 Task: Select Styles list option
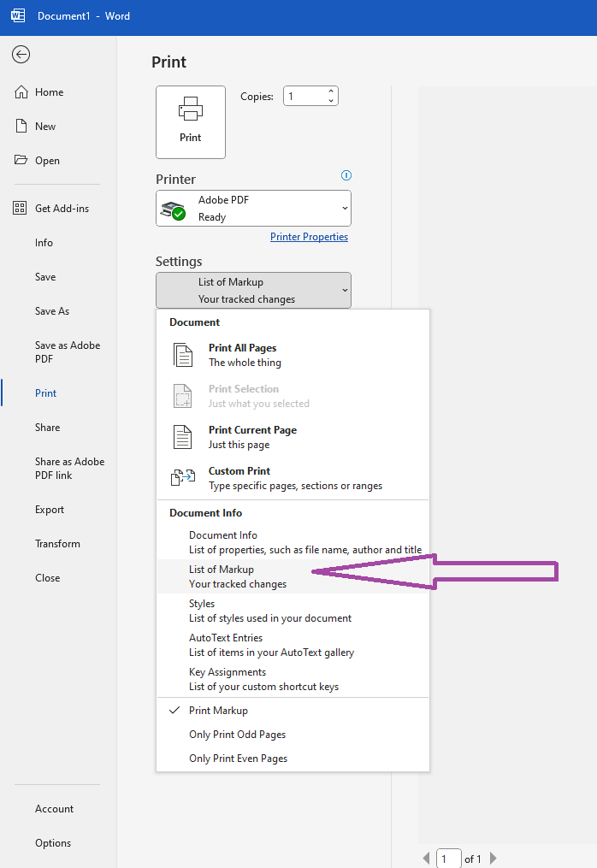(x=293, y=611)
